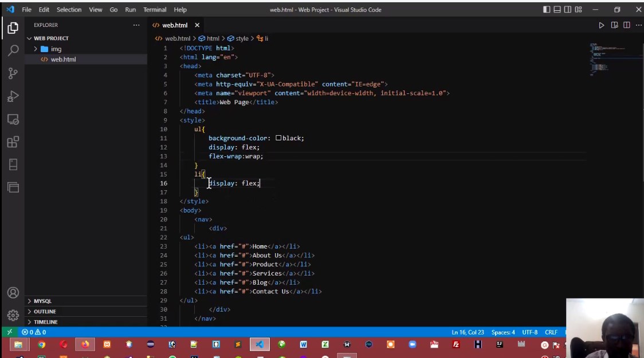
Task: Open the Explorer view in activity bar
Action: pyautogui.click(x=13, y=28)
